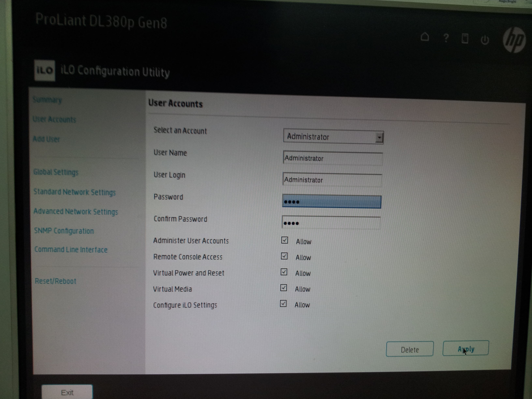Open Reset/Reboot in the sidebar
This screenshot has width=532, height=399.
pos(56,281)
